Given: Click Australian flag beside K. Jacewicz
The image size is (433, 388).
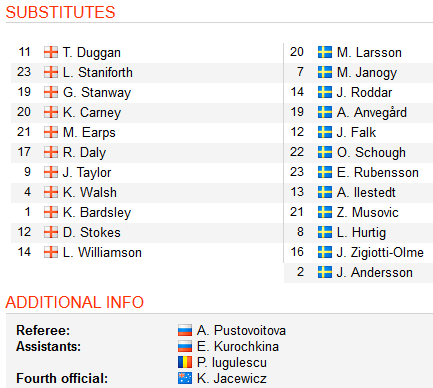Looking at the screenshot, I should 185,378.
